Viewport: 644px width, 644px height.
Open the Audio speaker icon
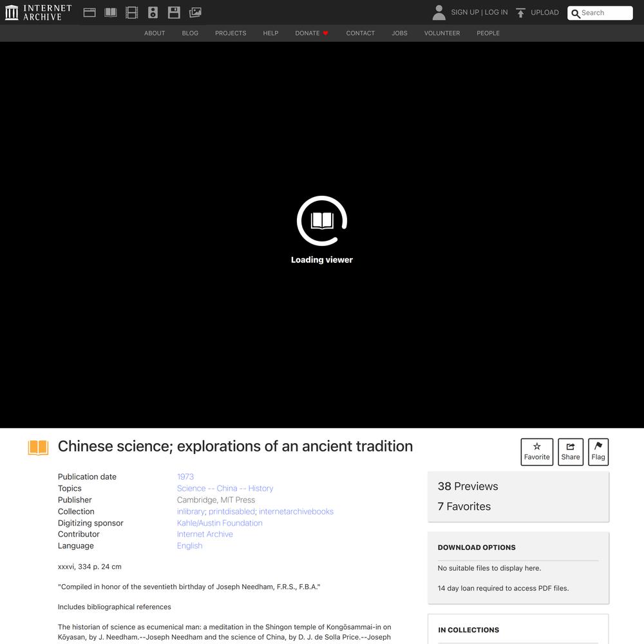tap(153, 13)
